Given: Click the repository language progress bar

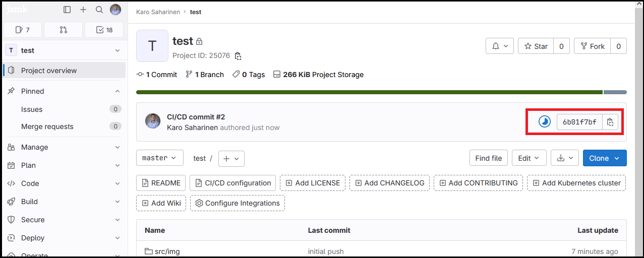Looking at the screenshot, I should pos(369,92).
